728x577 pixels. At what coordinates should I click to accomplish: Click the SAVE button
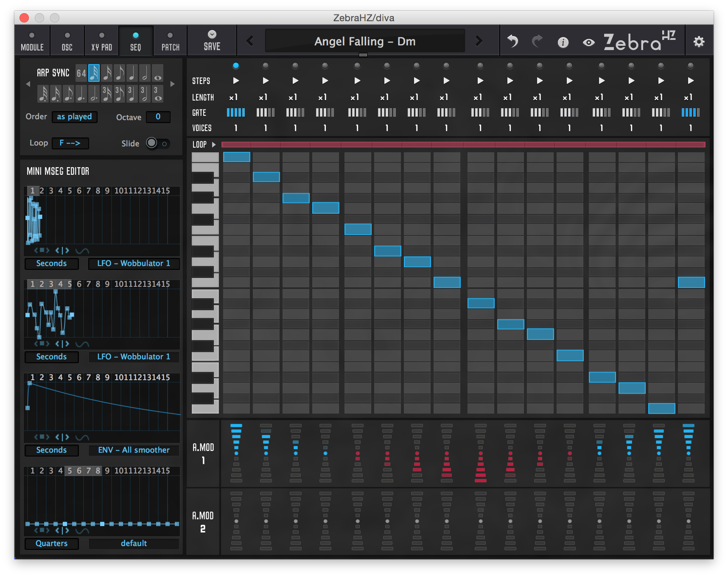click(212, 41)
